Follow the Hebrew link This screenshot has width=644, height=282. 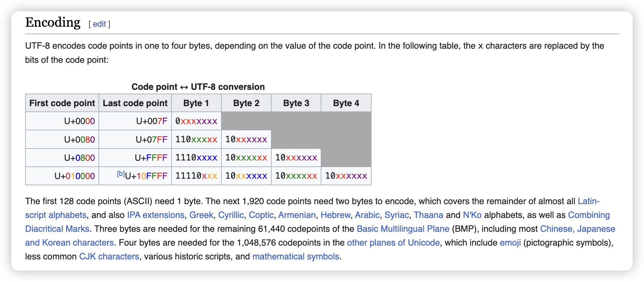click(x=335, y=215)
